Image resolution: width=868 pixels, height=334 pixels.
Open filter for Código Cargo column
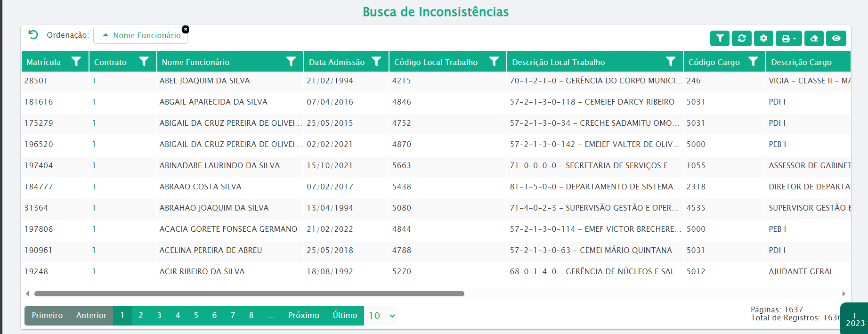[753, 62]
